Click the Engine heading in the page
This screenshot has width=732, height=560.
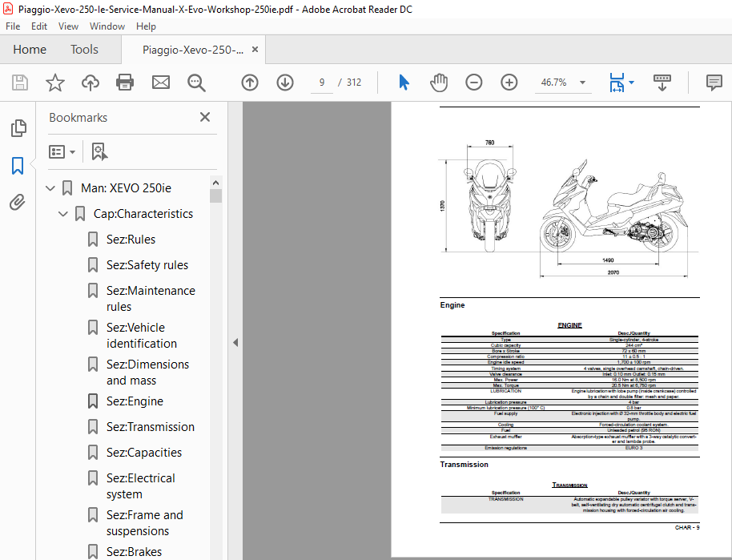point(452,305)
